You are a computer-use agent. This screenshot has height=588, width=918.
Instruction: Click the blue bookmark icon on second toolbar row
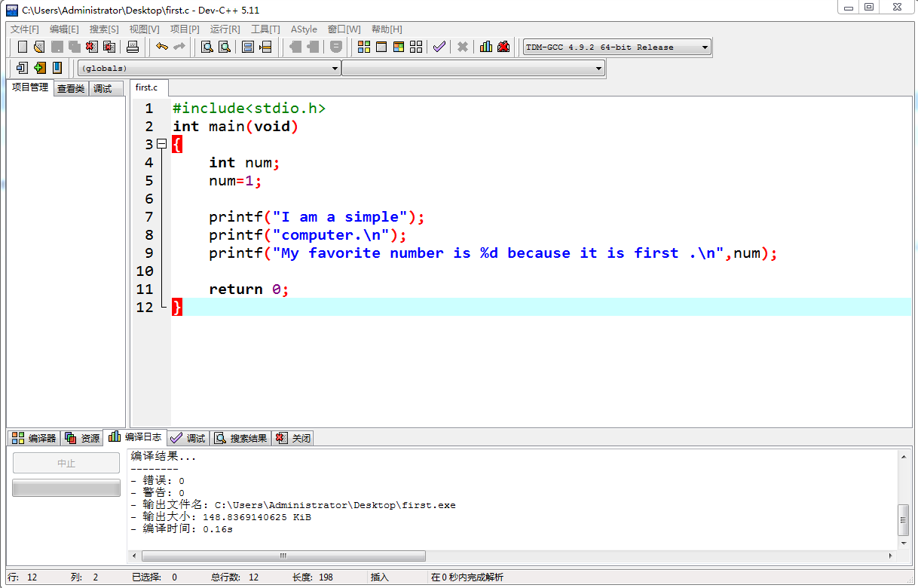pyautogui.click(x=57, y=68)
